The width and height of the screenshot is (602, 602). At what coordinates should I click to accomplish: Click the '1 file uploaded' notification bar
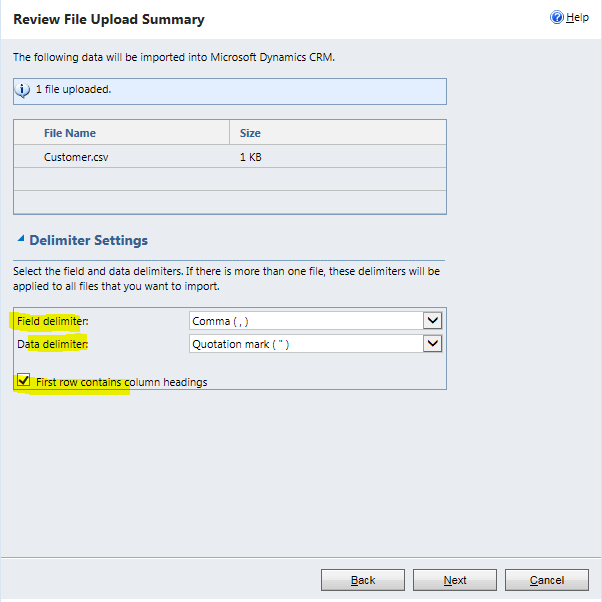[230, 90]
